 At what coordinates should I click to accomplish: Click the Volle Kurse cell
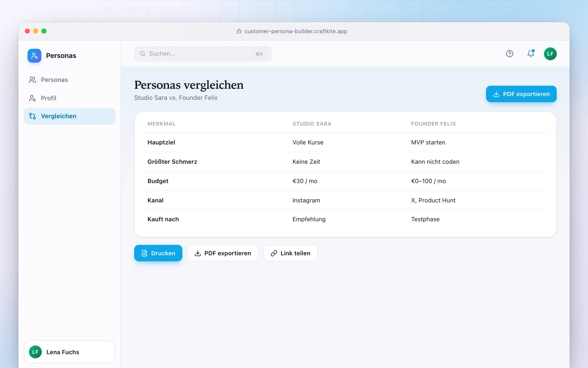(308, 143)
